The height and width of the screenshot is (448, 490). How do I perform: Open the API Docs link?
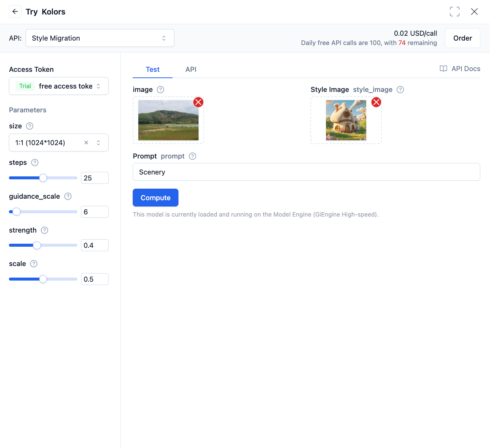(460, 69)
